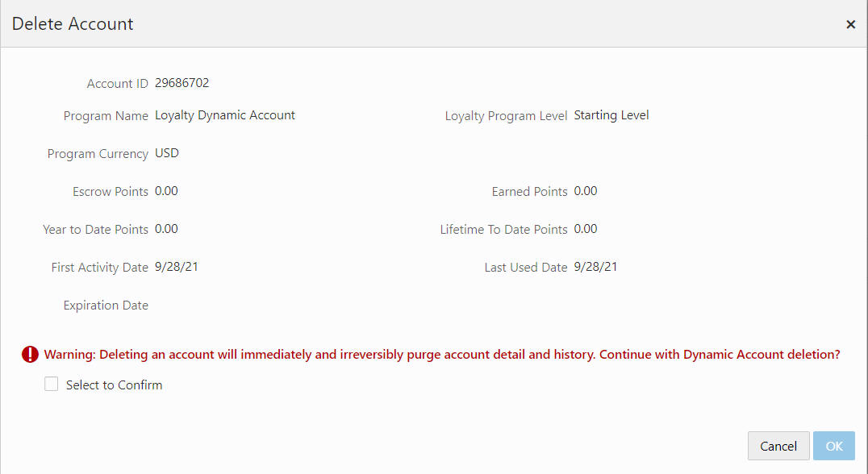Click the Starting Level program level value
The image size is (868, 474).
611,115
